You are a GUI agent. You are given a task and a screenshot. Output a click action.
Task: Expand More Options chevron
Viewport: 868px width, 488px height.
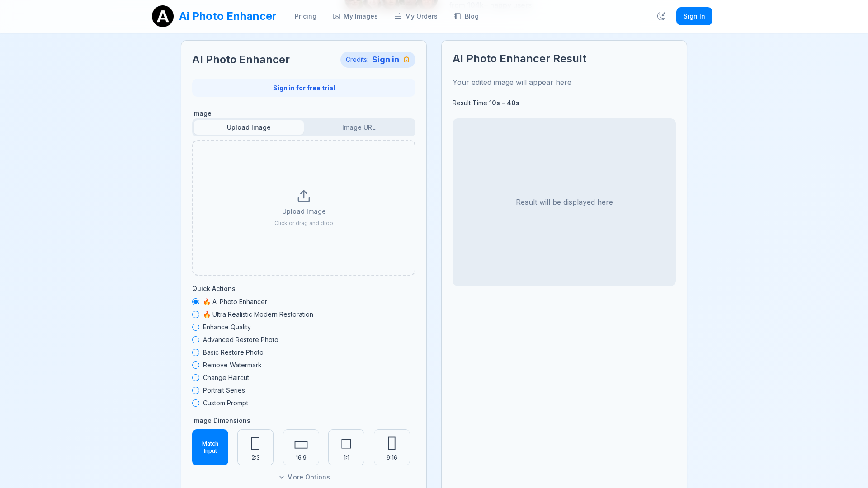coord(282,477)
